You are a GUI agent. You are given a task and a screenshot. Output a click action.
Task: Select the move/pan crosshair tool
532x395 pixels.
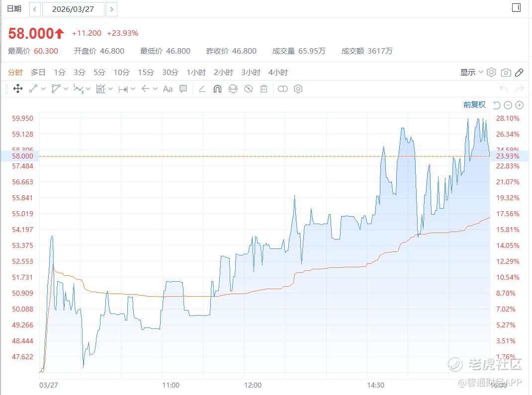[x=18, y=89]
